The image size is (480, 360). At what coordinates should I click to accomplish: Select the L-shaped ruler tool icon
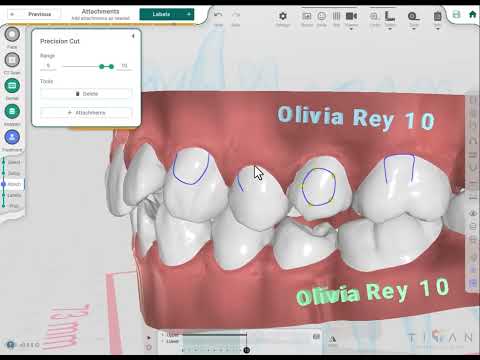[x=390, y=16]
